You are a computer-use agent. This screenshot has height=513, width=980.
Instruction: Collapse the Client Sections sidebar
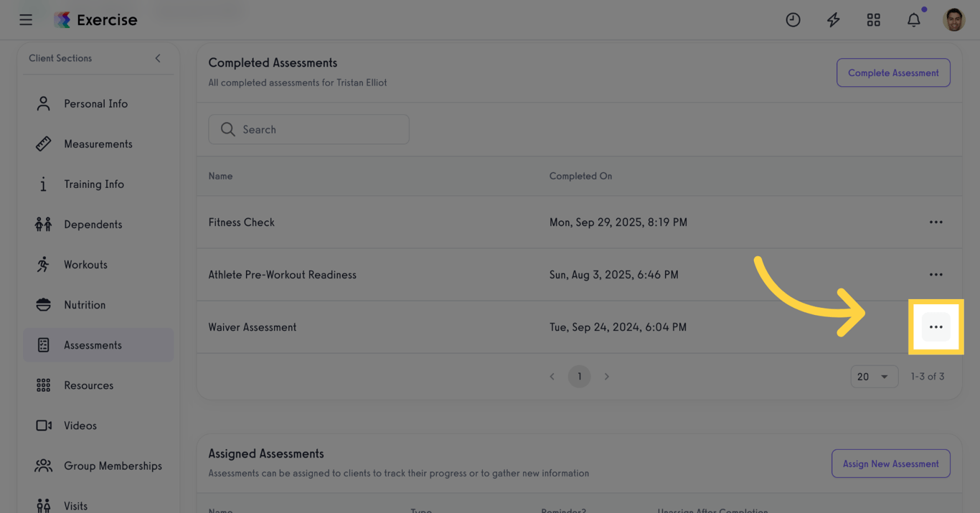[x=158, y=58]
